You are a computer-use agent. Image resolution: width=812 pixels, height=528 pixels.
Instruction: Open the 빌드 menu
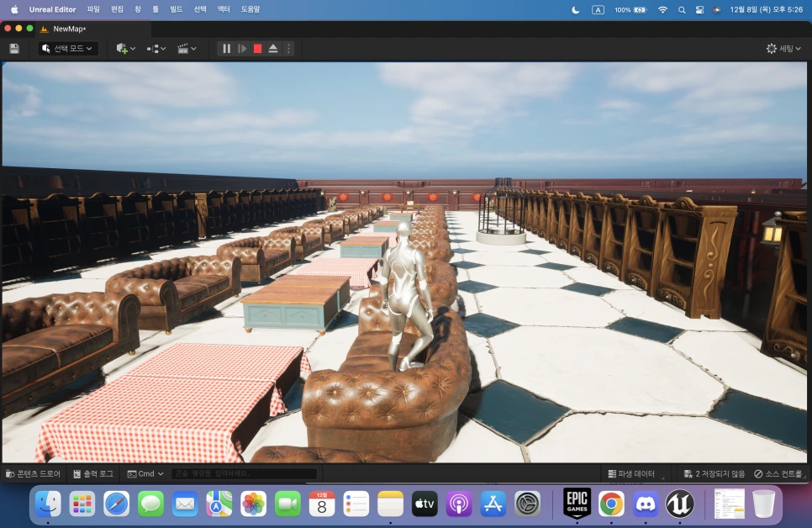click(x=176, y=9)
